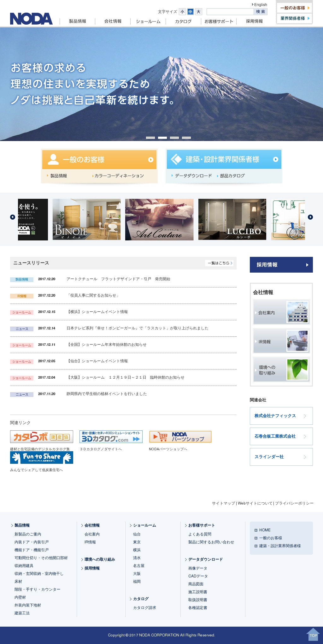The height and width of the screenshot is (644, 323).
Task: Set font size to medium (中)
Action: pos(190,12)
